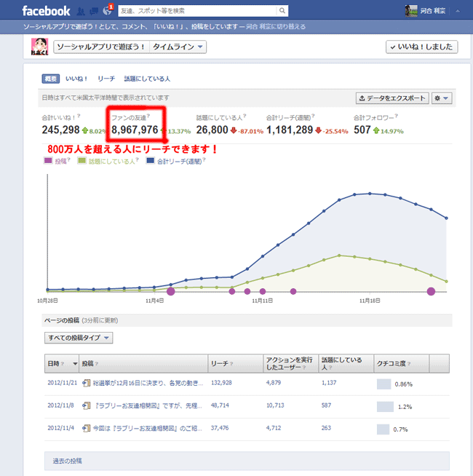Viewport: 473px width, 476px height.
Task: Click the 26,800 talking about value
Action: tap(212, 130)
